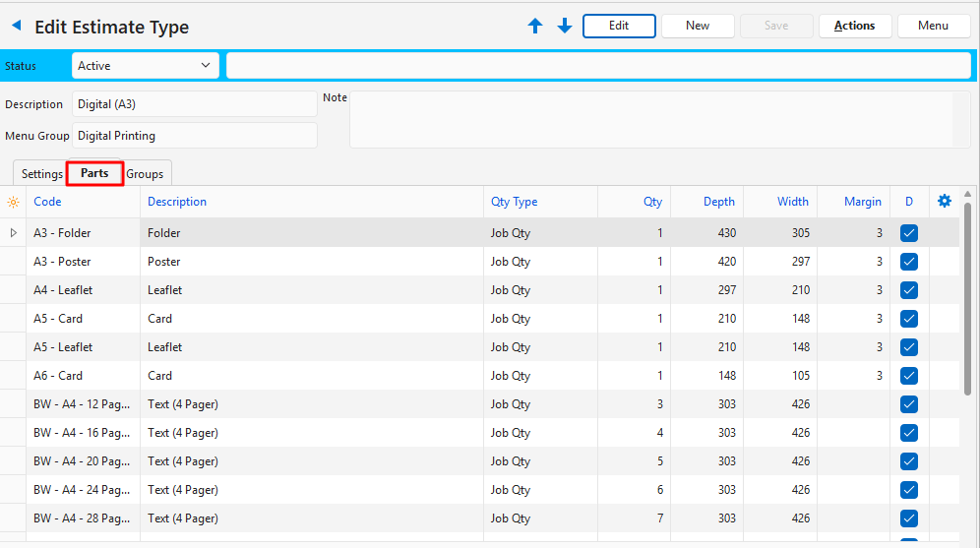Toggle the D checkbox for A6 - Card row

(909, 376)
